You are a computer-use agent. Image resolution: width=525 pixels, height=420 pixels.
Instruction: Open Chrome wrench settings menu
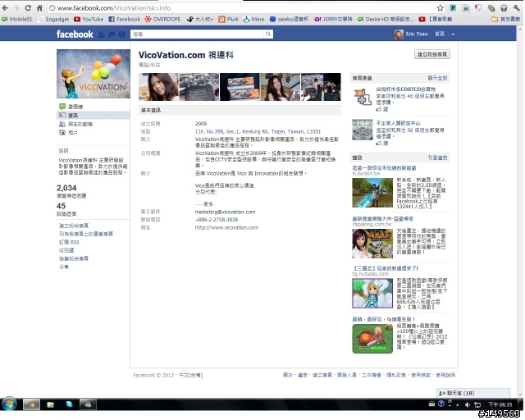pyautogui.click(x=516, y=8)
